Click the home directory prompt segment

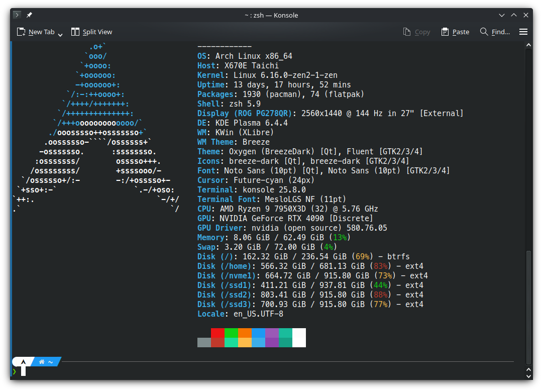pos(46,361)
